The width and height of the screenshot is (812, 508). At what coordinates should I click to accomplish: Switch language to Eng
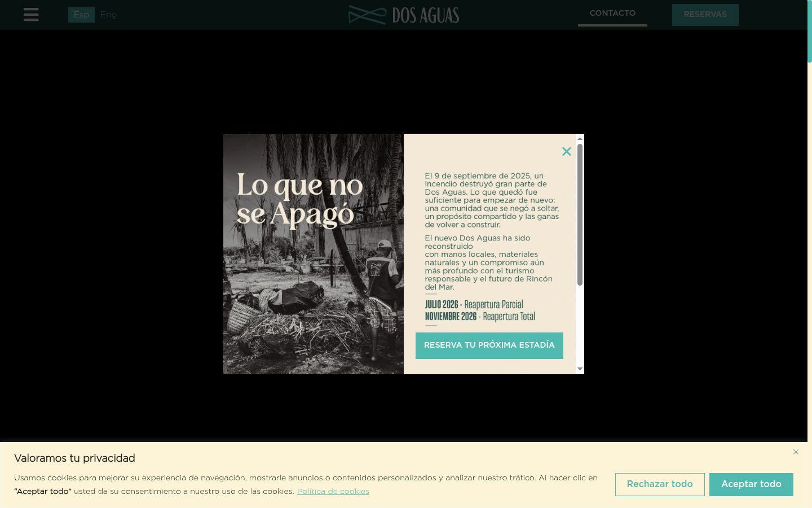point(108,15)
